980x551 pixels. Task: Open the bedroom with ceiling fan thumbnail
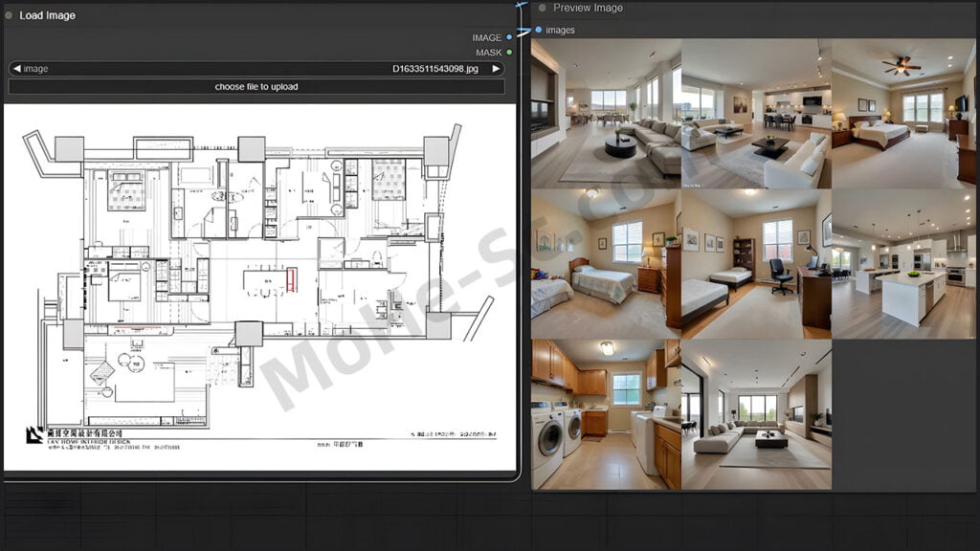pyautogui.click(x=903, y=113)
